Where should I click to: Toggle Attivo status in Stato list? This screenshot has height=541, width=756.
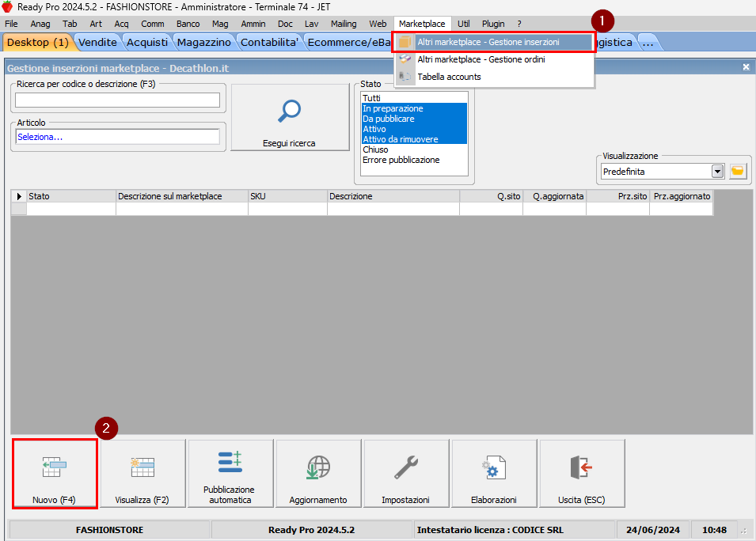[x=415, y=129]
